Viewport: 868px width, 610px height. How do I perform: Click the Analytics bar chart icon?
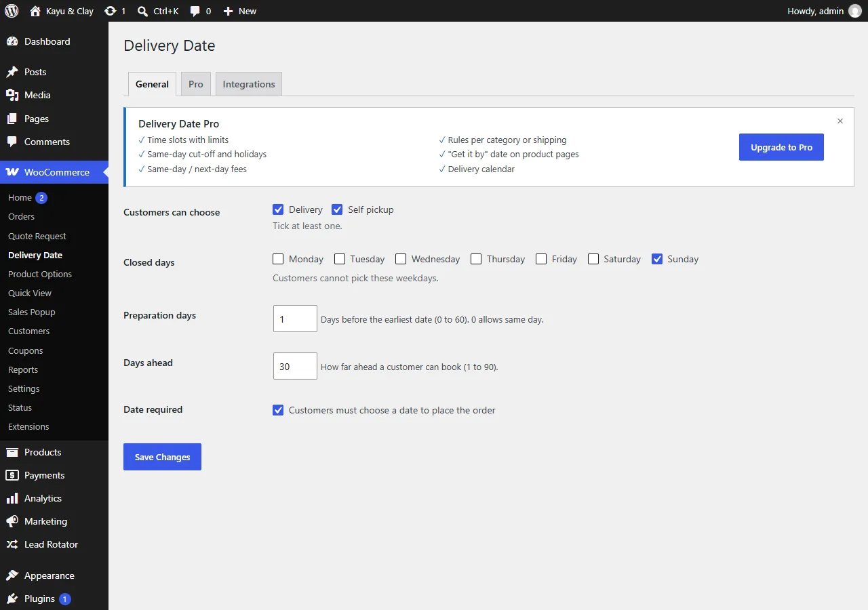pyautogui.click(x=12, y=498)
